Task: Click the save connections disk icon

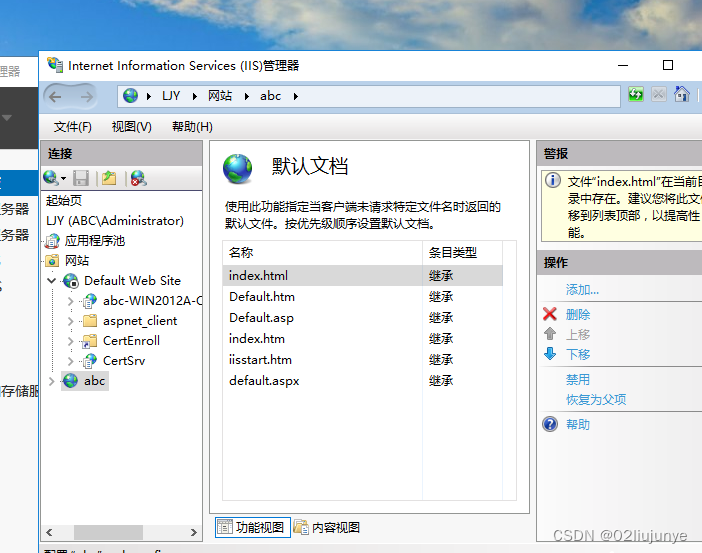Action: click(81, 178)
